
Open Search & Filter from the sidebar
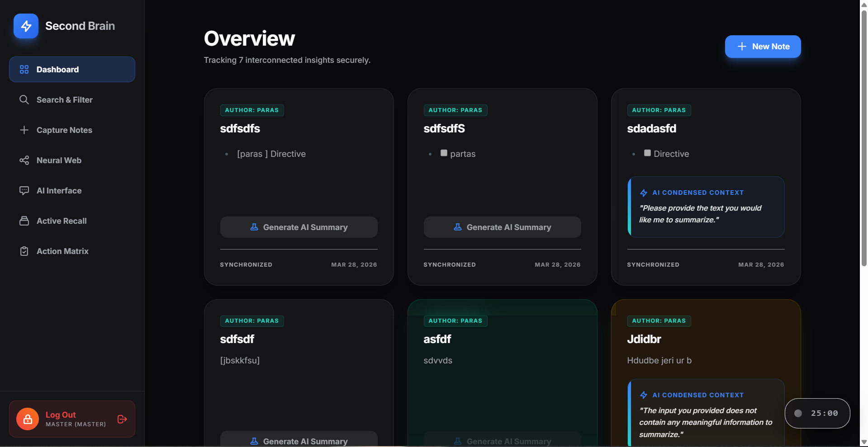(64, 100)
